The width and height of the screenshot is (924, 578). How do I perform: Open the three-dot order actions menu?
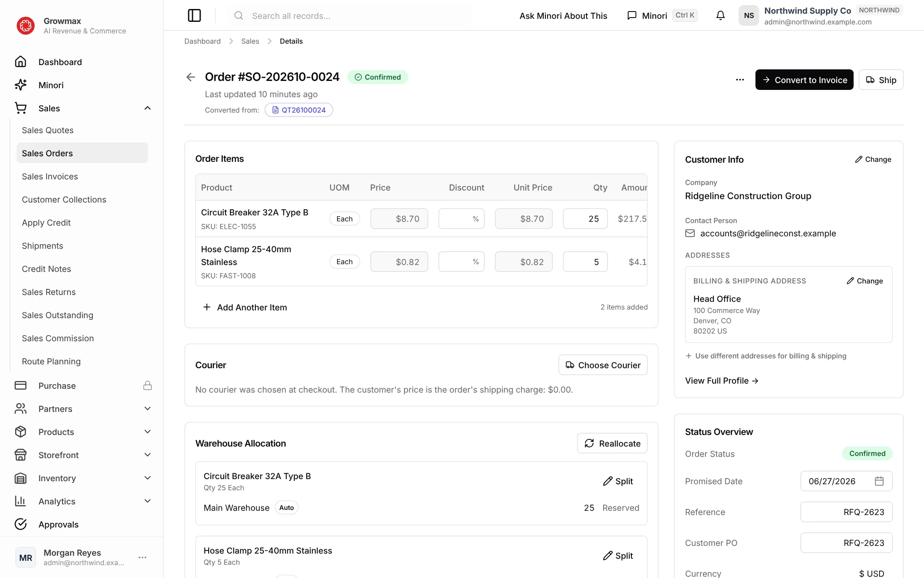click(x=740, y=80)
